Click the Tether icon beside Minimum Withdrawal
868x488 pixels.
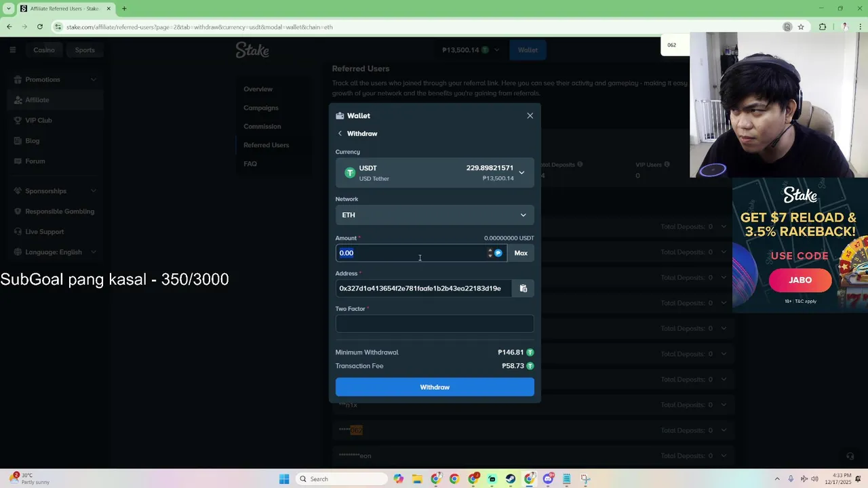(x=530, y=352)
